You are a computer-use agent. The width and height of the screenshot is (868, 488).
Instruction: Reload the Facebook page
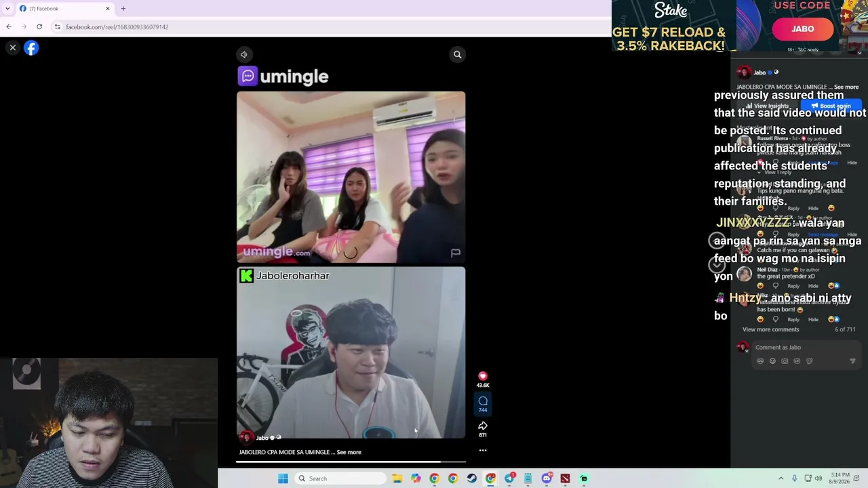click(x=39, y=26)
